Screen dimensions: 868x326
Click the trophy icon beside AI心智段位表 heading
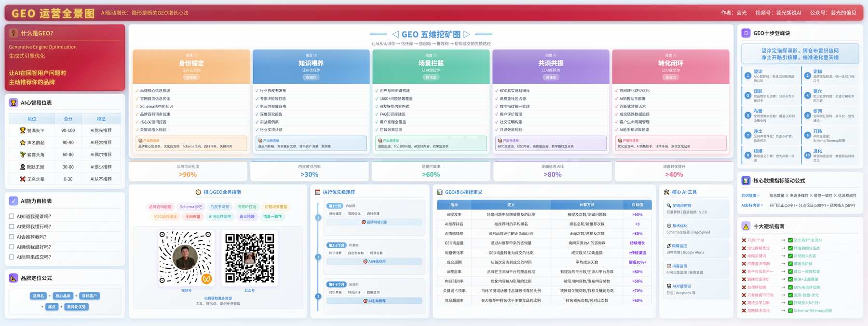[14, 103]
